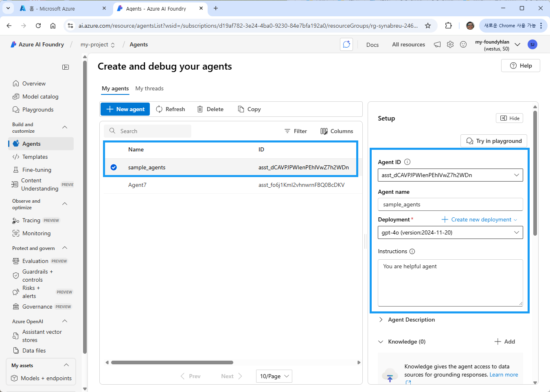This screenshot has width=550, height=392.
Task: Show Agent ID info tooltip icon
Action: pyautogui.click(x=408, y=162)
